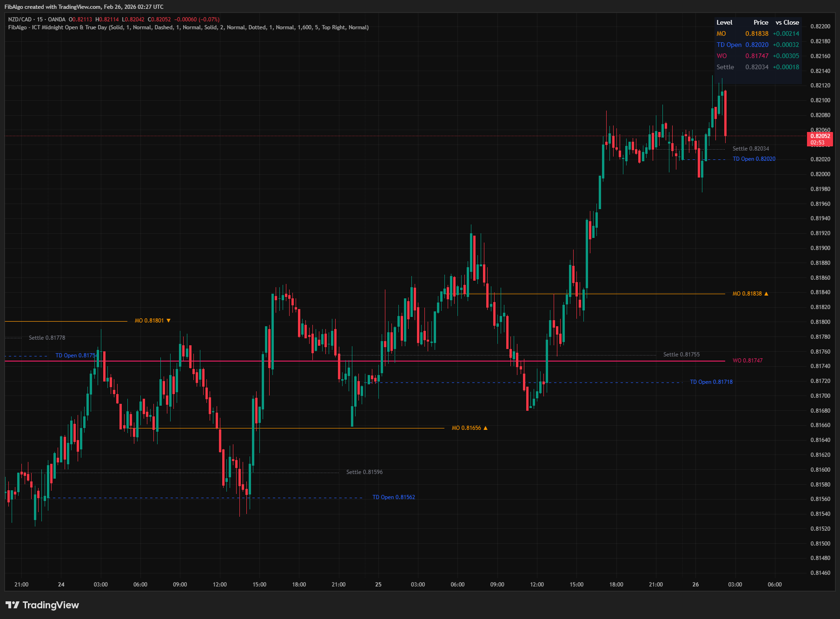Screen dimensions: 840x619
Task: Click the down arrow beside MO 0.81801
Action: 168,321
